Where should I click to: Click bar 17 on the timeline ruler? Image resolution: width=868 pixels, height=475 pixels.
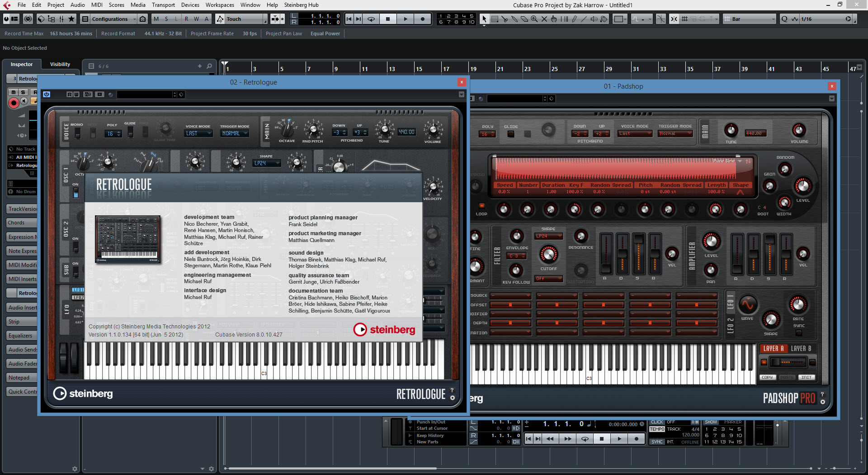446,69
